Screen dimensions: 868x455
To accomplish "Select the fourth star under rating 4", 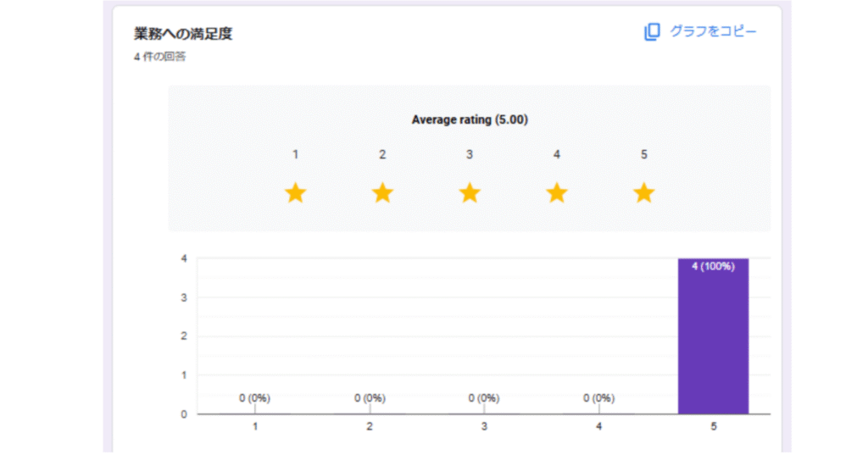I will (x=556, y=193).
